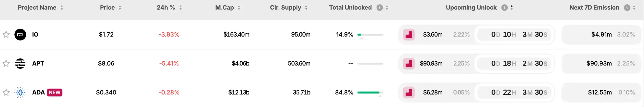Star the APT project as favorite
This screenshot has width=644, height=107.
point(6,64)
